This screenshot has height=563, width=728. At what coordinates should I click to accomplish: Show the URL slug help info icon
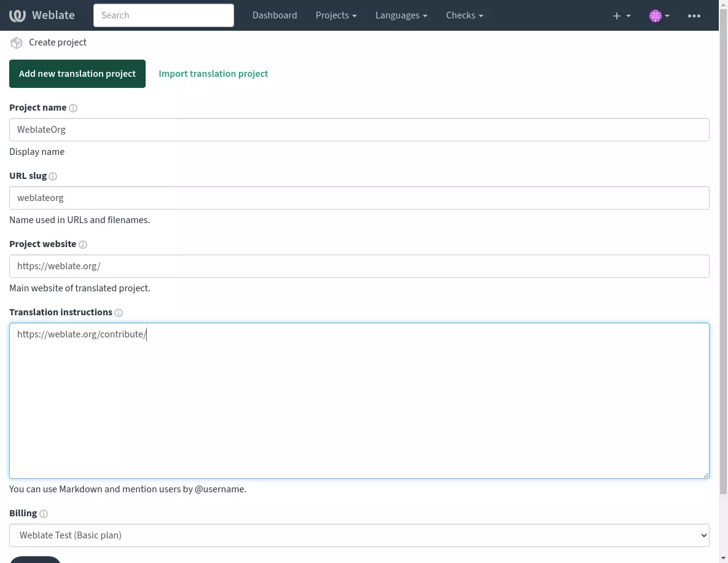[x=53, y=176]
